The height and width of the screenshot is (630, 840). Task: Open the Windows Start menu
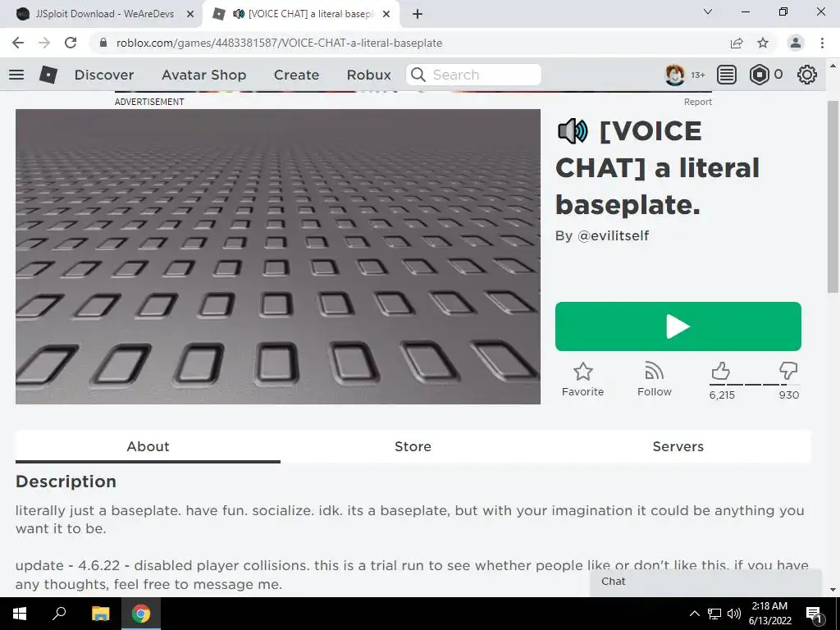[19, 614]
